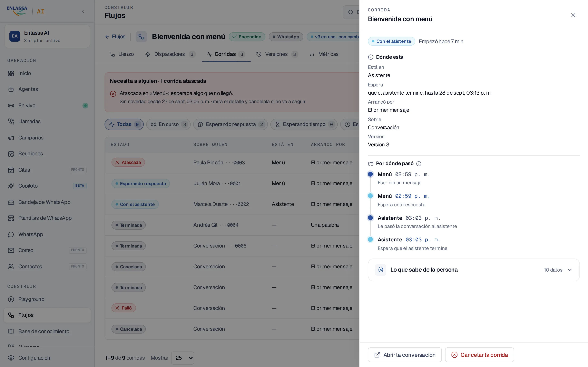Expand Lo que sabe de la persona
Viewport: 588px width, 367px height.
pos(473,270)
